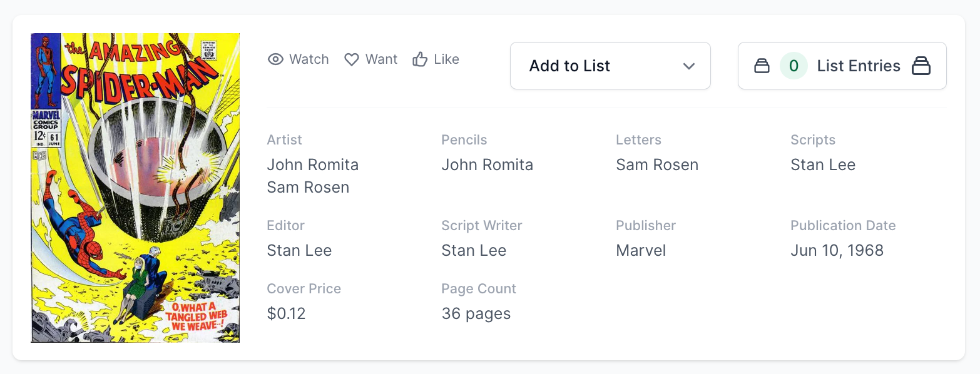Click the green zero entries count badge
The image size is (980, 374).
pyautogui.click(x=794, y=66)
